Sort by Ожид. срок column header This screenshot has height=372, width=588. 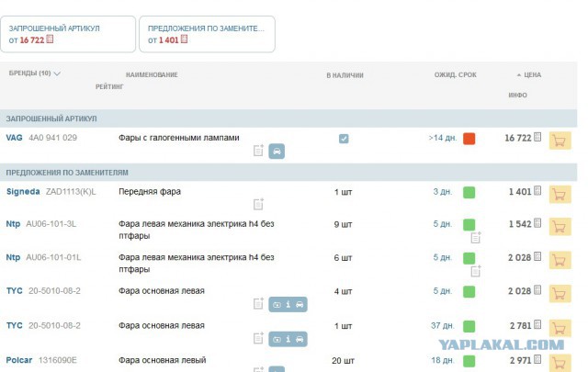click(456, 75)
